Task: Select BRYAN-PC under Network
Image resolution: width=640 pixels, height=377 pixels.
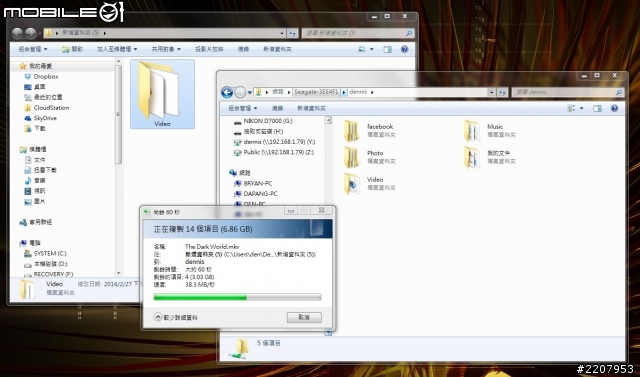Action: tap(258, 183)
